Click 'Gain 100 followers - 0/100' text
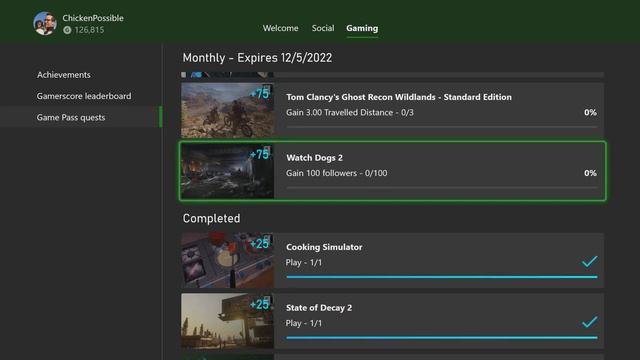The height and width of the screenshot is (360, 640). [337, 173]
